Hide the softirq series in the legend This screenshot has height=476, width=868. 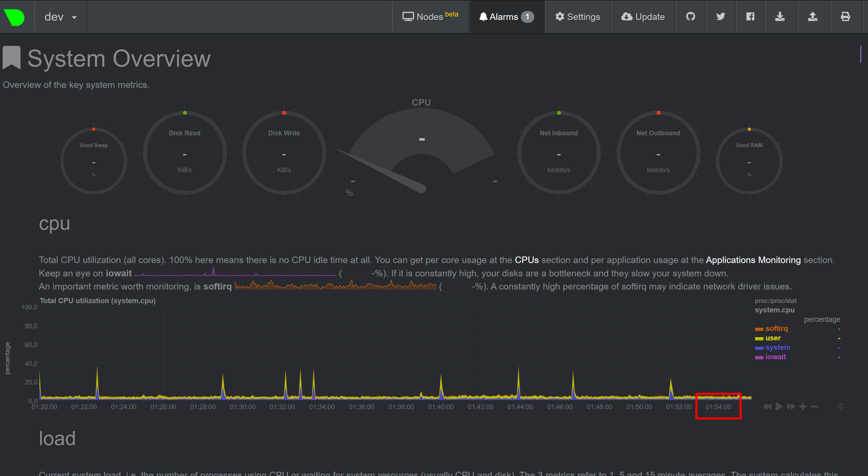click(x=776, y=329)
